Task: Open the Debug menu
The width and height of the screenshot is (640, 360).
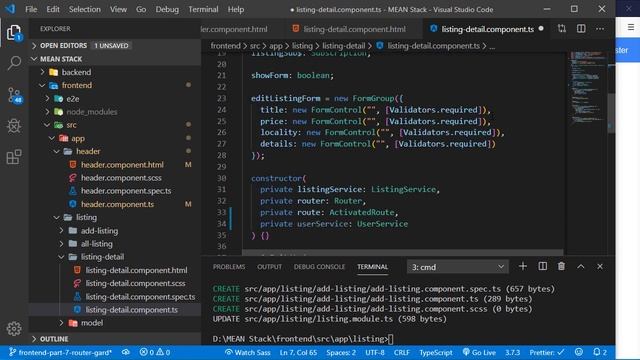Action: 167,9
